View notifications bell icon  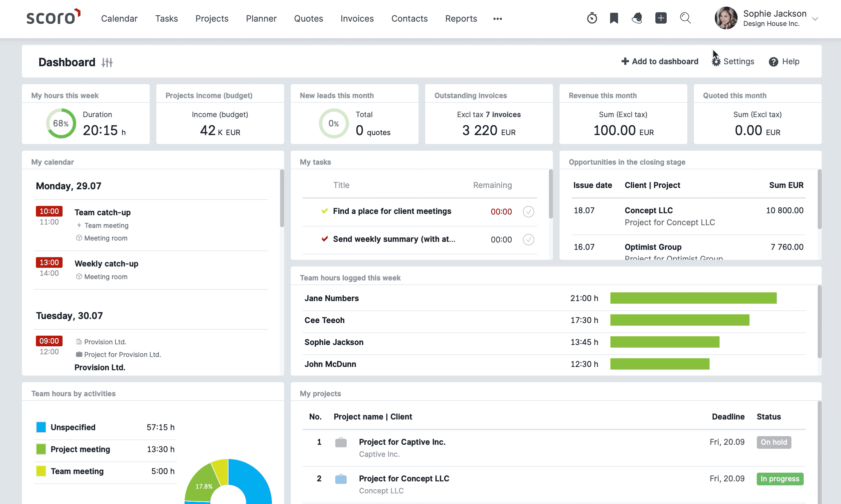637,18
